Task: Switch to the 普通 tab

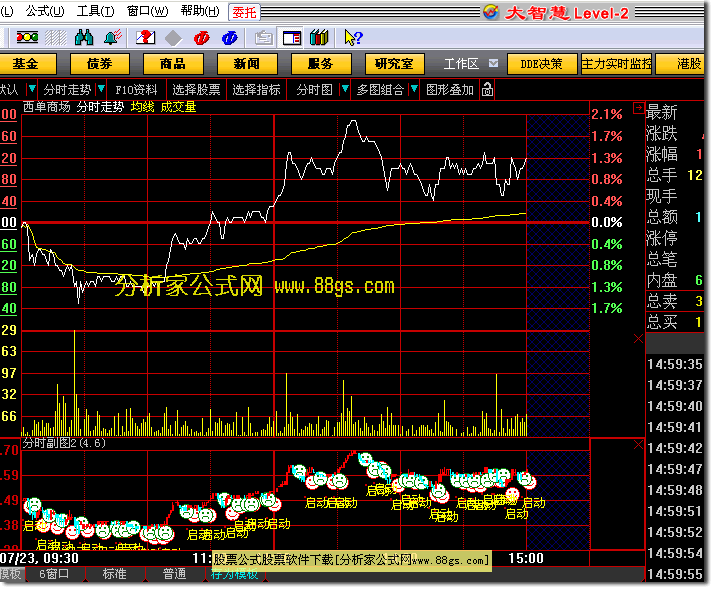Action: (x=175, y=574)
